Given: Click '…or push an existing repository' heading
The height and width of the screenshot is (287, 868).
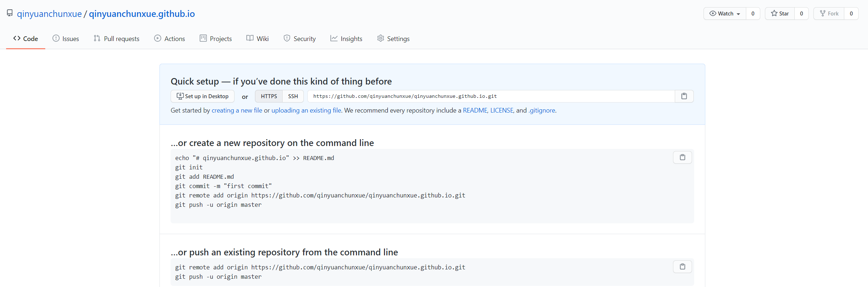Looking at the screenshot, I should (x=284, y=252).
